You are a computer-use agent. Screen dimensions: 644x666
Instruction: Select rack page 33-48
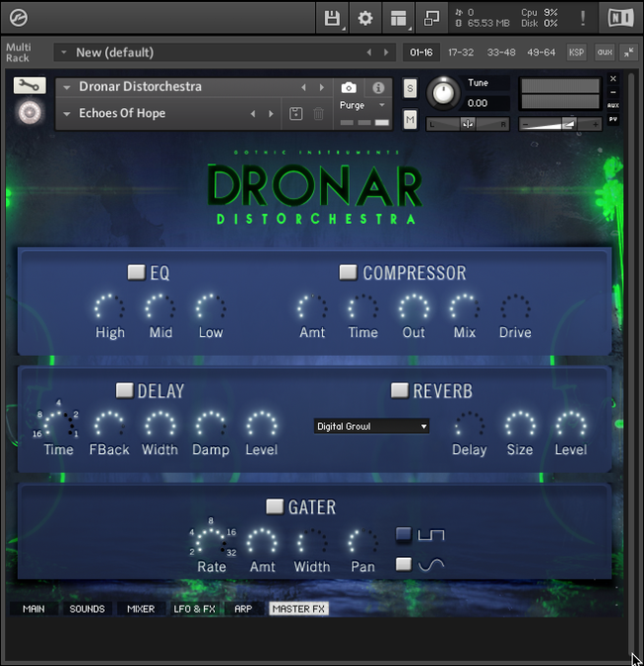click(501, 53)
